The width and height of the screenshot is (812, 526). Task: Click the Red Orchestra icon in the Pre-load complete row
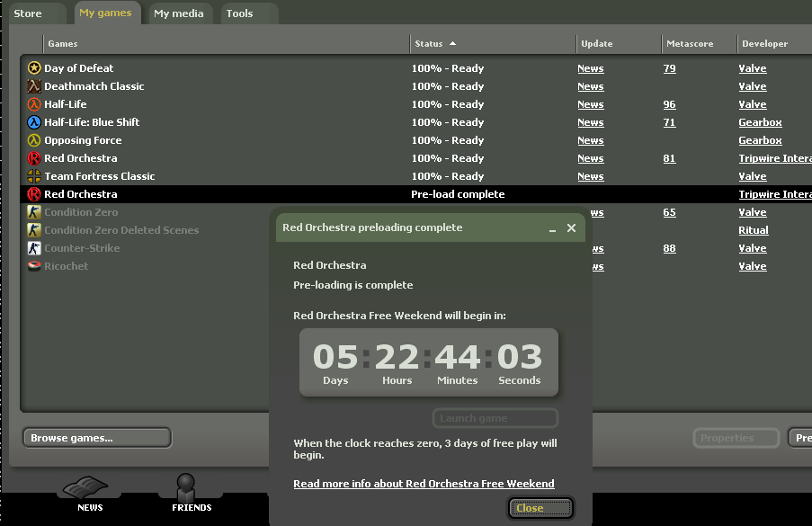point(34,194)
